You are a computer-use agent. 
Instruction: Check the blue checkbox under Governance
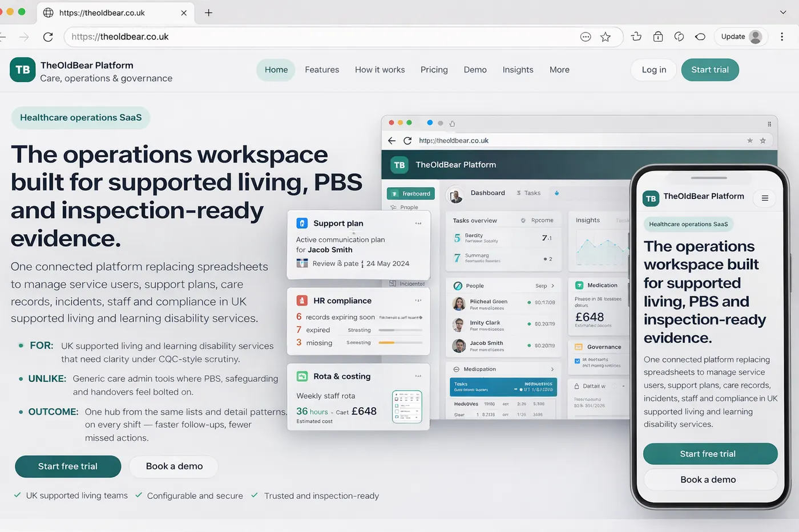(578, 361)
